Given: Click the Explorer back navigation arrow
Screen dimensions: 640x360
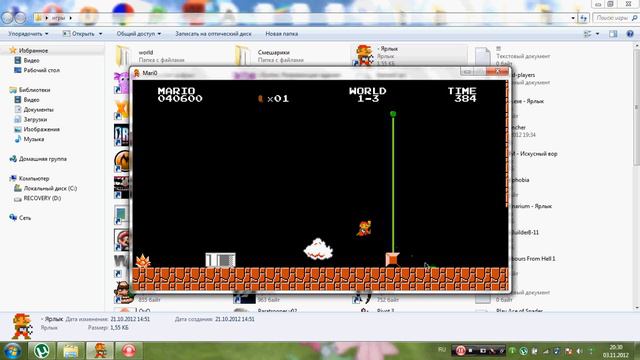Looking at the screenshot, I should point(7,18).
